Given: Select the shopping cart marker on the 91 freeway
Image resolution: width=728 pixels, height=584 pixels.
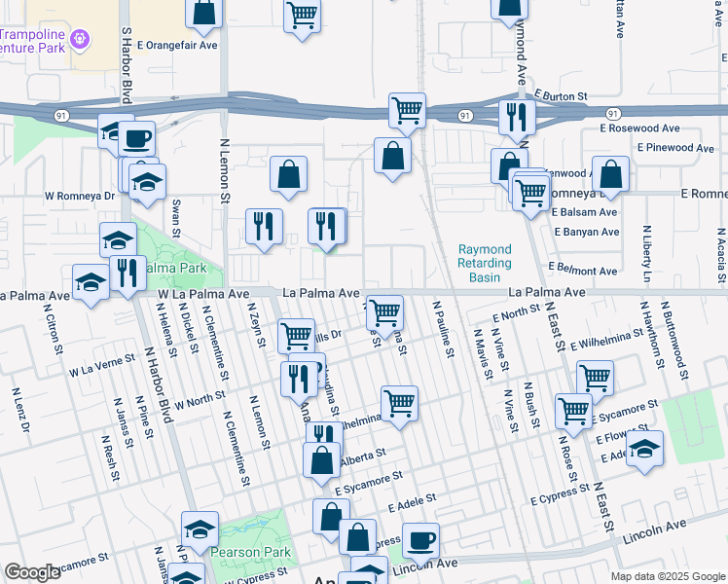Looking at the screenshot, I should tap(407, 111).
